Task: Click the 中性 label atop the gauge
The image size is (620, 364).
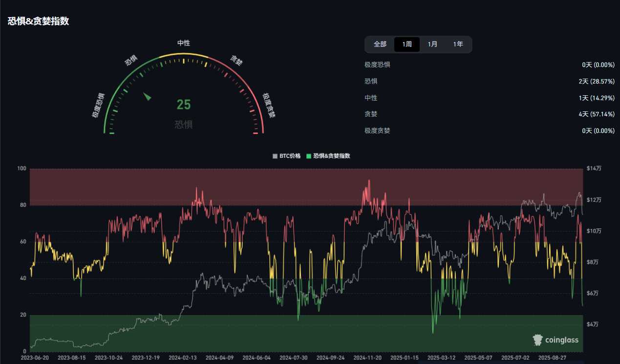Action: click(184, 43)
